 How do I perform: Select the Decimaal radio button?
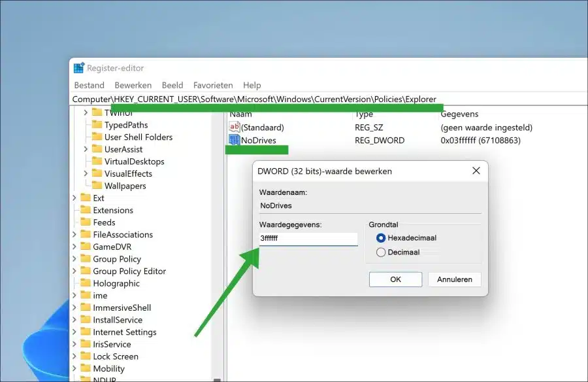pos(381,252)
